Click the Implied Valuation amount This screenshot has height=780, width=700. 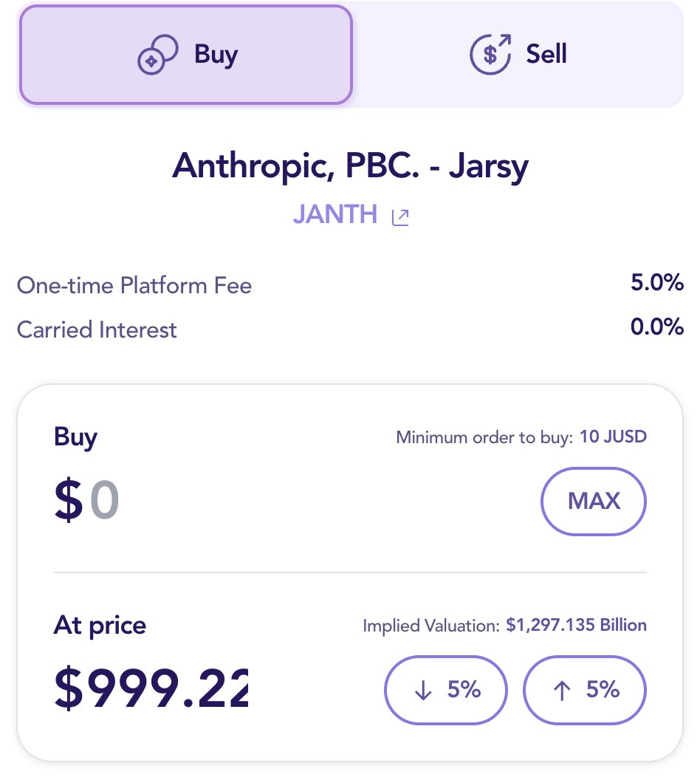[576, 626]
